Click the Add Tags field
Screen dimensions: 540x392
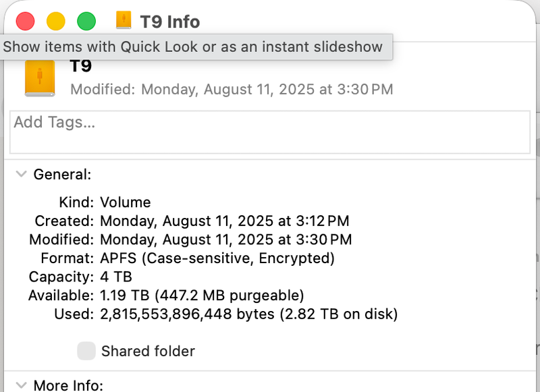(270, 132)
